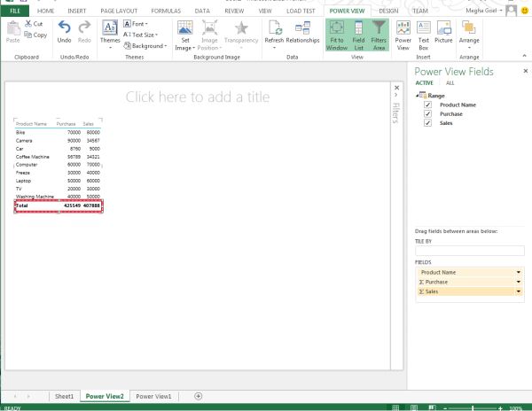Screen dimensions: 532x411
Task: Switch to the FORMULAS tab
Action: [166, 11]
